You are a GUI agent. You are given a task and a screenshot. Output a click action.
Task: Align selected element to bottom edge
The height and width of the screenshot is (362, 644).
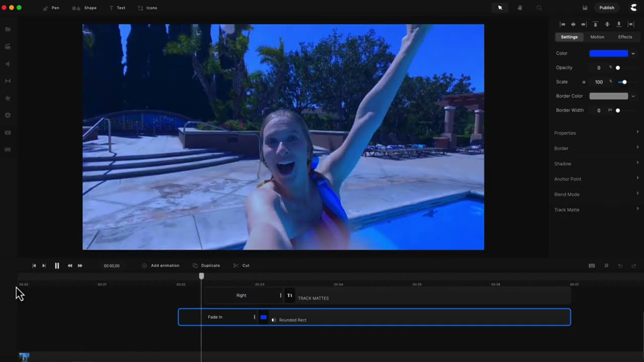pyautogui.click(x=619, y=24)
